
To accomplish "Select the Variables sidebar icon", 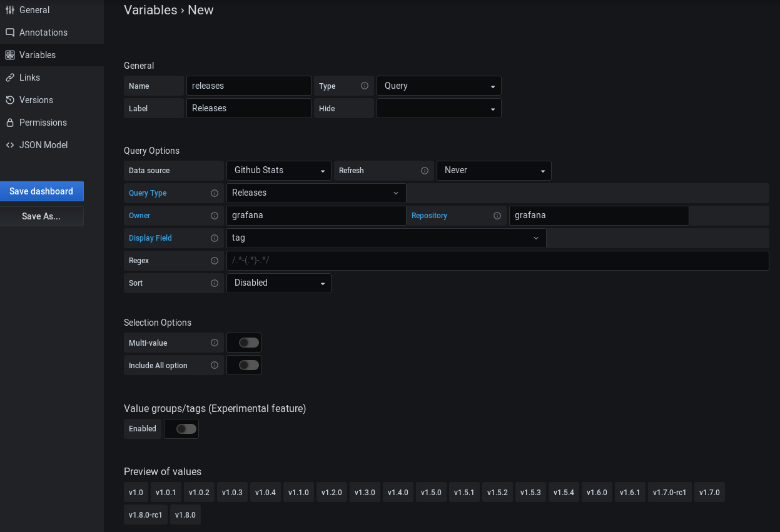I will (x=10, y=54).
